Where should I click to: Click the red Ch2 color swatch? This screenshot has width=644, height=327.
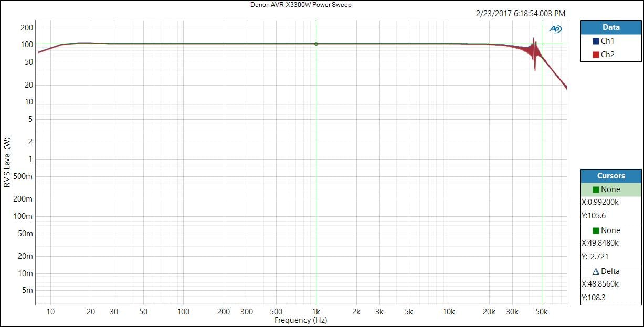596,55
